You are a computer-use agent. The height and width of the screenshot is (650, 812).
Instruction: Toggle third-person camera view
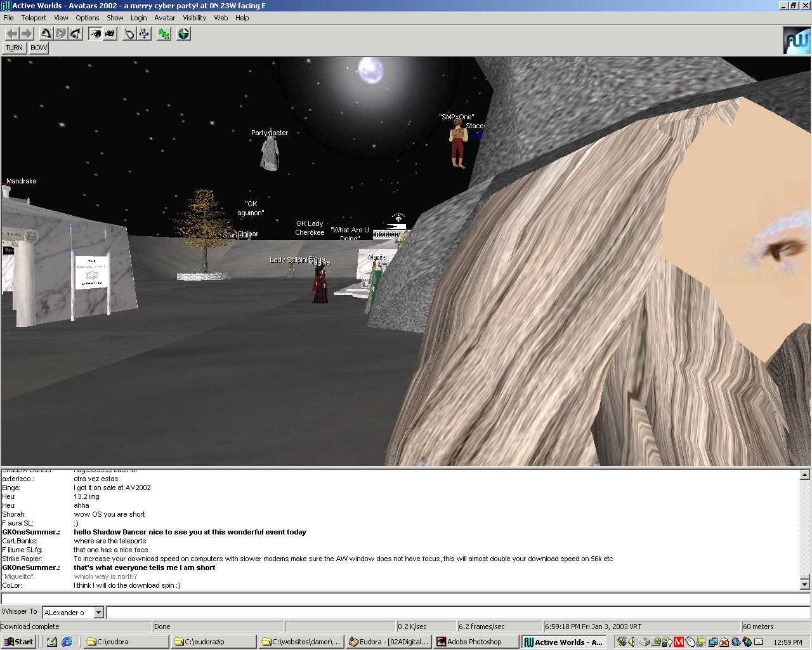110,34
